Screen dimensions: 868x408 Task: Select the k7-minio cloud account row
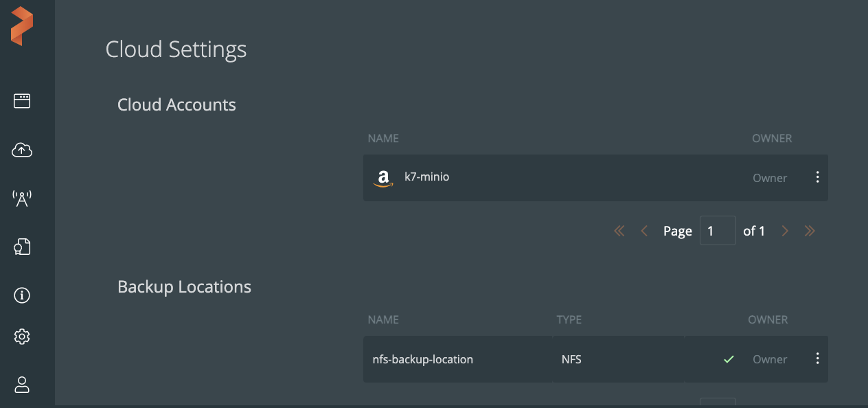(x=549, y=177)
